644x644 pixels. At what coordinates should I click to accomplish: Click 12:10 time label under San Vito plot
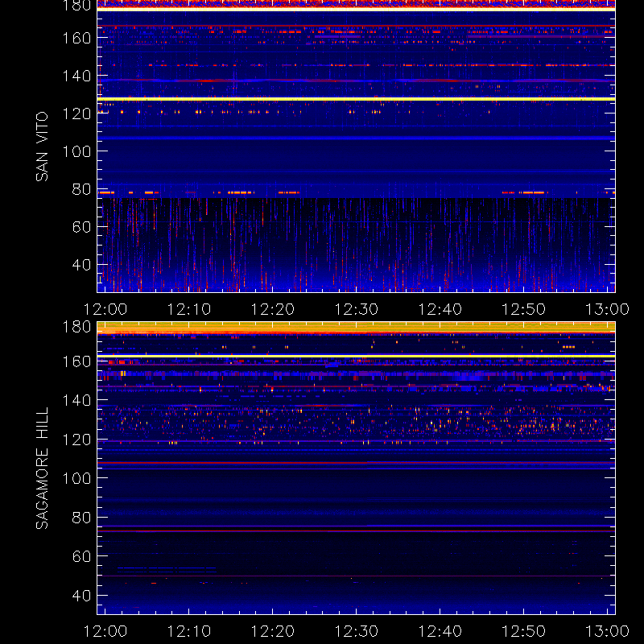188,309
